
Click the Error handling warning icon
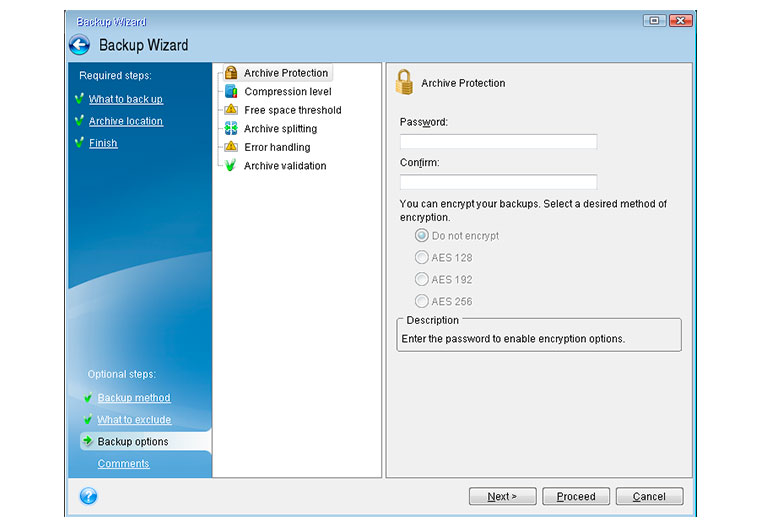click(231, 146)
